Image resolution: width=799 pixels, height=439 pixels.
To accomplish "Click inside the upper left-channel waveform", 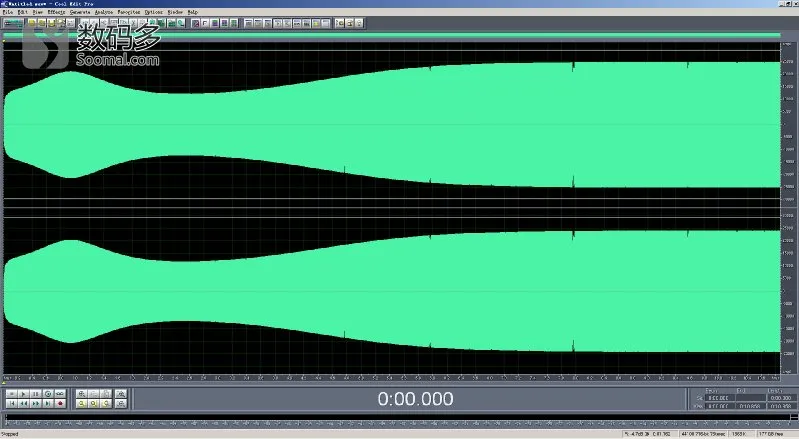I will pos(391,124).
